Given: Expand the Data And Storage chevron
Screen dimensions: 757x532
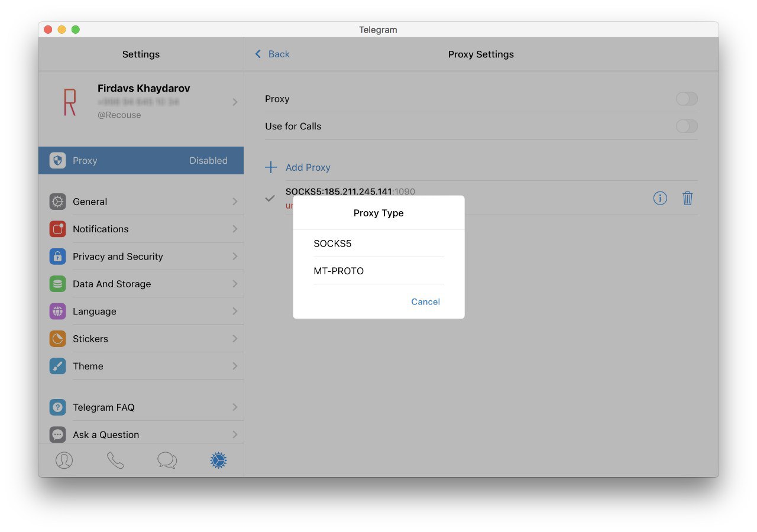Looking at the screenshot, I should pyautogui.click(x=235, y=284).
